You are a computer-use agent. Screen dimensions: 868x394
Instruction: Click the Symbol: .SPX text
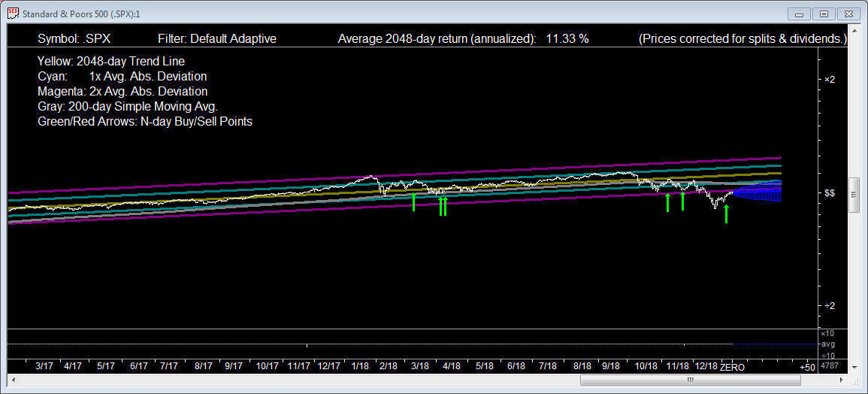click(x=74, y=39)
